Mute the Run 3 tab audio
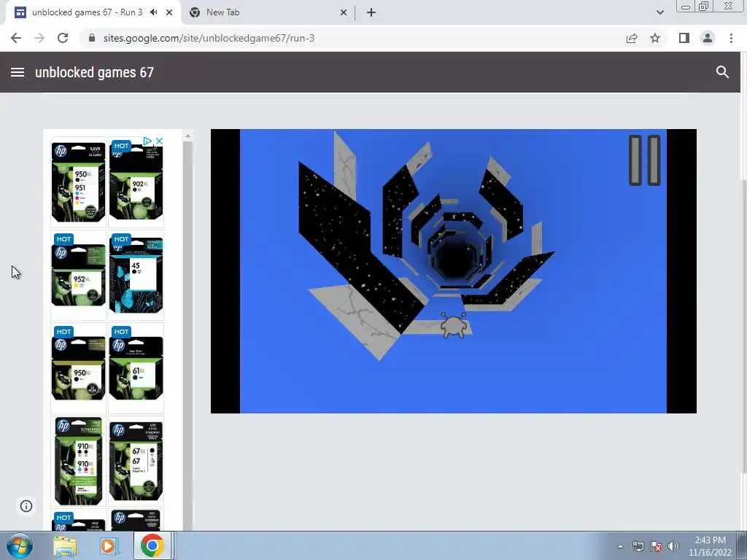The image size is (747, 560). pyautogui.click(x=153, y=12)
